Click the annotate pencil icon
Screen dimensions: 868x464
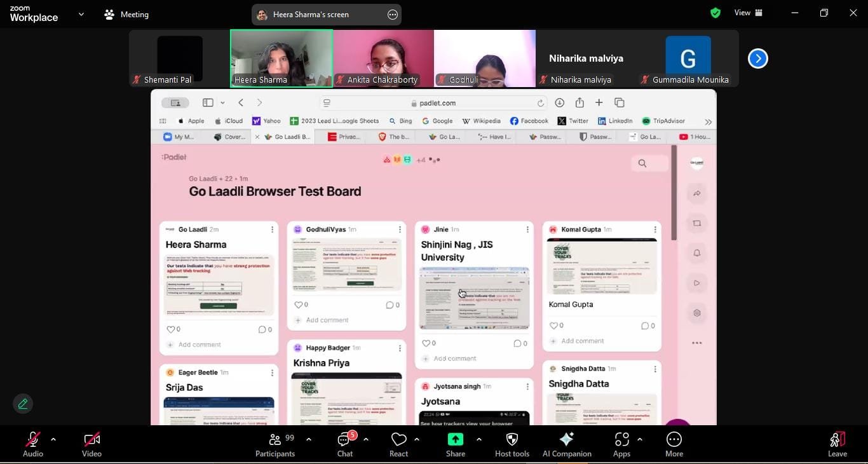pyautogui.click(x=23, y=404)
